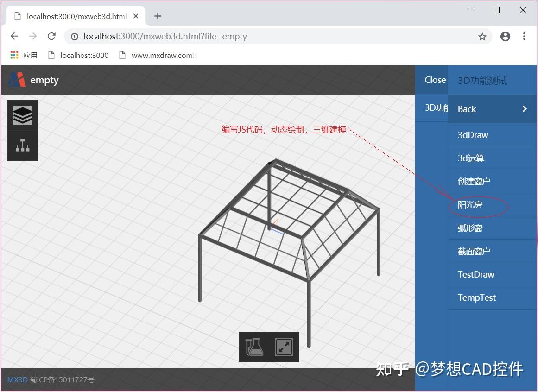Select the Layers panel icon
538x392 pixels.
tap(22, 115)
